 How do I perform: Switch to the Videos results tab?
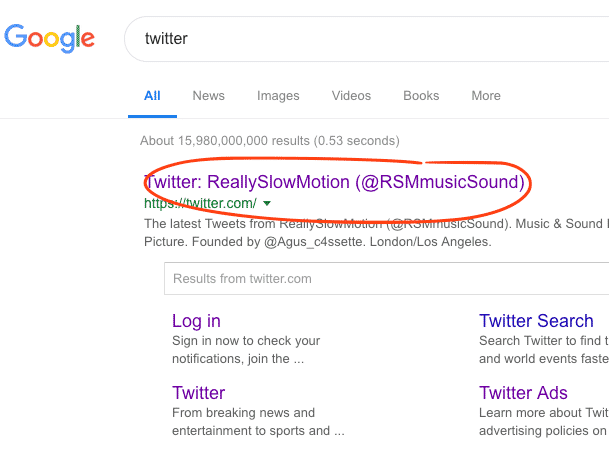point(351,96)
